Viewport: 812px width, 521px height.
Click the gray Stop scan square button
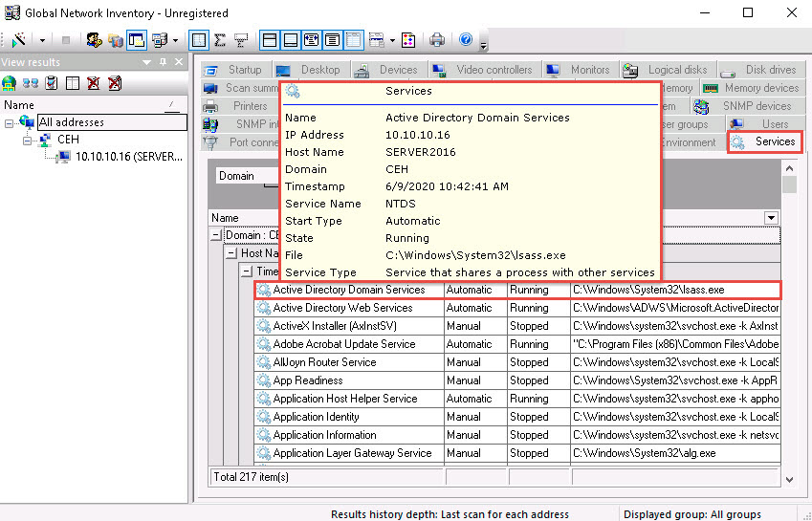(x=66, y=40)
